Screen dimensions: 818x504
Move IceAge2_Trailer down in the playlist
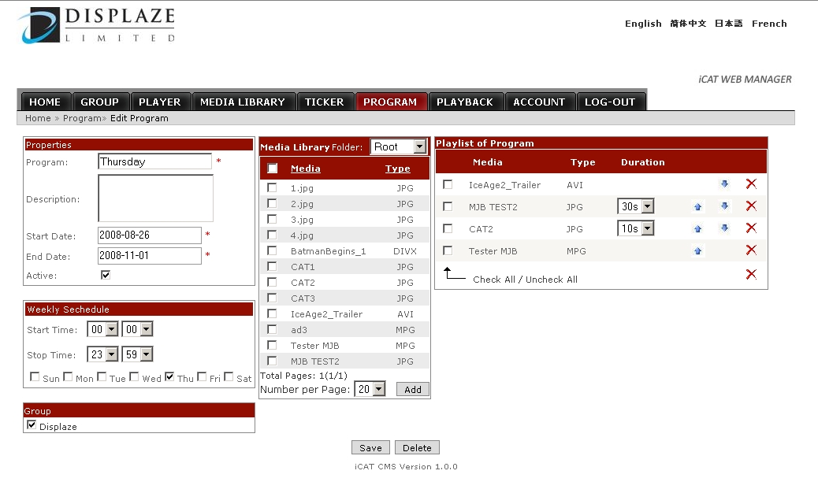click(x=724, y=184)
